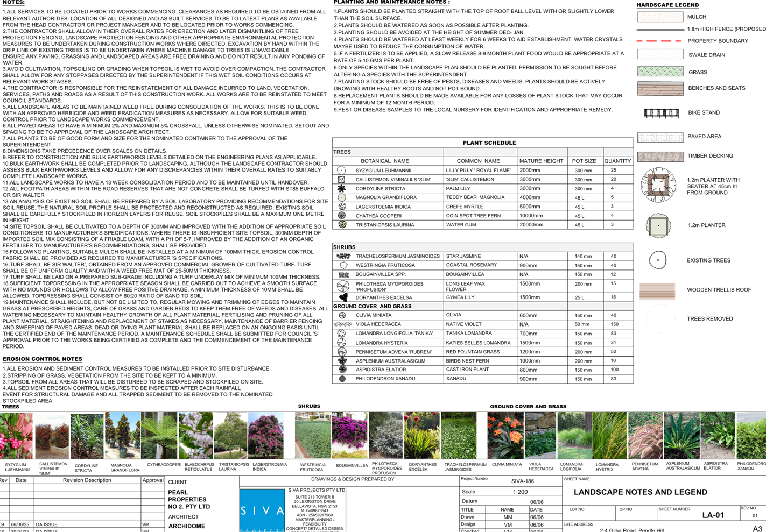This screenshot has height=532, width=766.
Task: Select the Philodendron Xanadu plant symbol
Action: (342, 379)
